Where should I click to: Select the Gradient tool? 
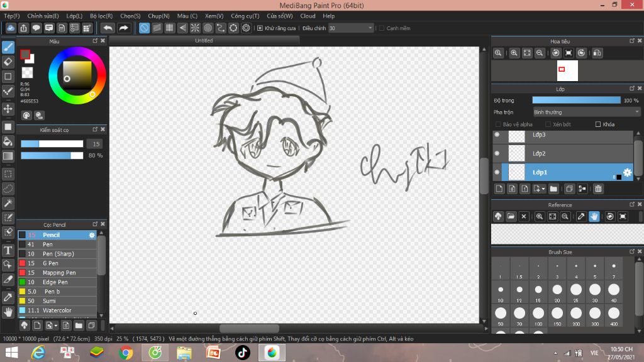8,156
